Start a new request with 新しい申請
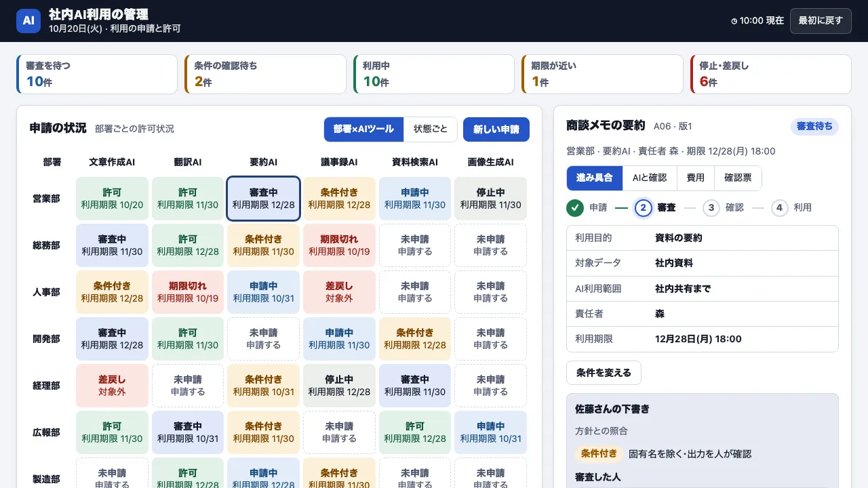 pos(496,129)
